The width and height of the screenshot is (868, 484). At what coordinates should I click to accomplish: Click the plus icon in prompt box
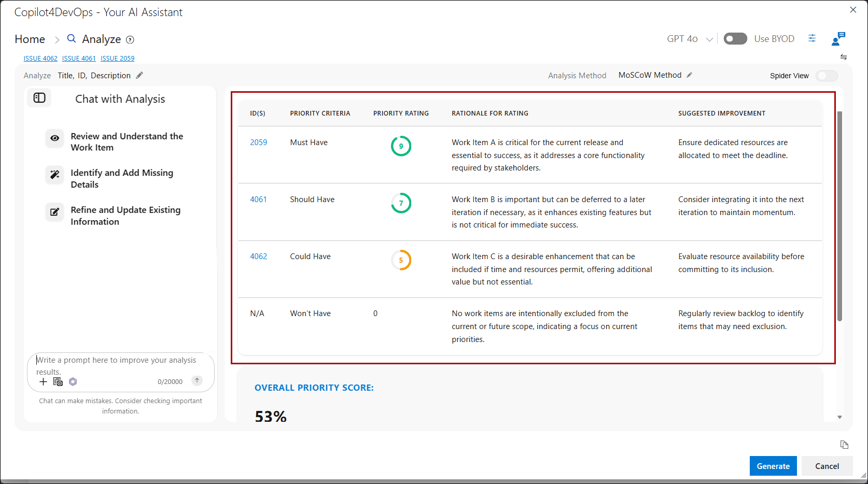point(43,382)
